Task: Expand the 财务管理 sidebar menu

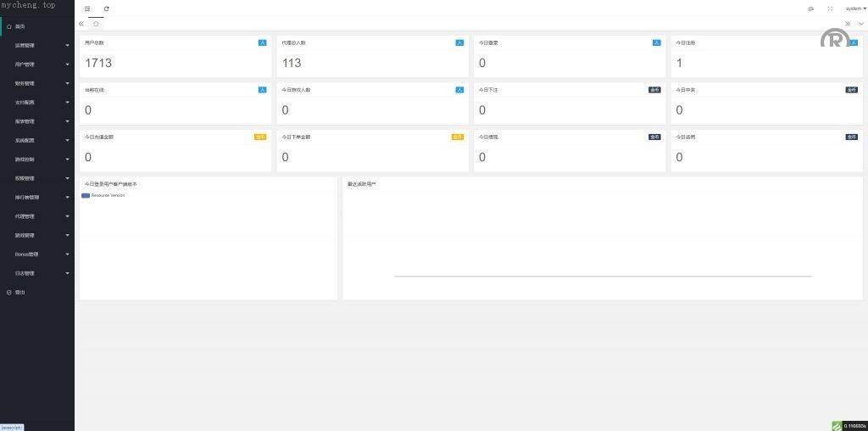Action: point(37,83)
